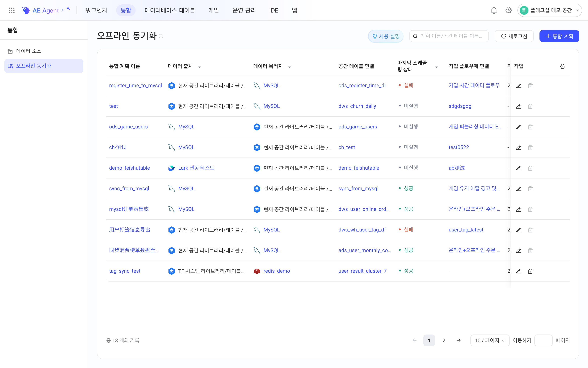Open the 가입 시간 데이터 플로우 workflow link
The height and width of the screenshot is (368, 588).
474,85
